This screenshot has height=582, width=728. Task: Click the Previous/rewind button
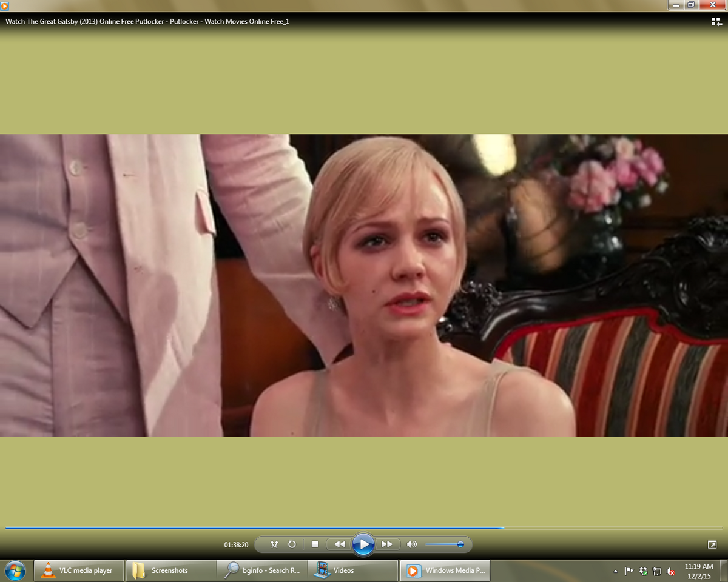tap(340, 544)
